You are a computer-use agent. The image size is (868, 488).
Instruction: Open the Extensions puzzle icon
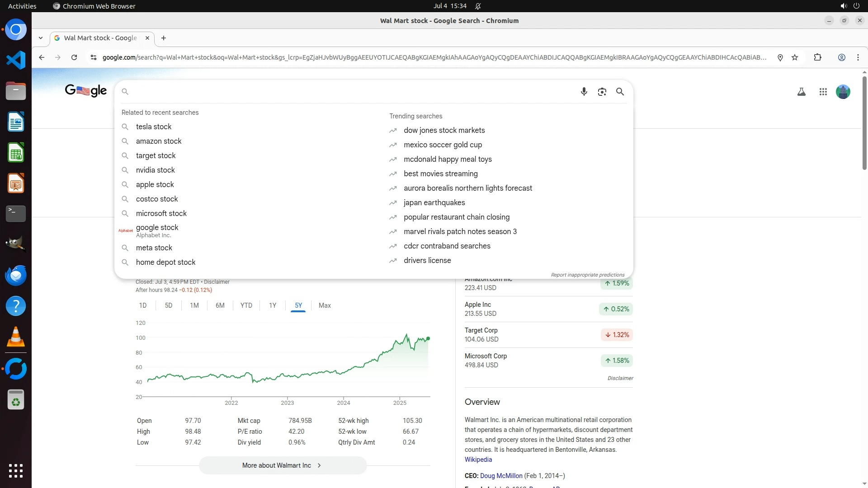coord(817,57)
